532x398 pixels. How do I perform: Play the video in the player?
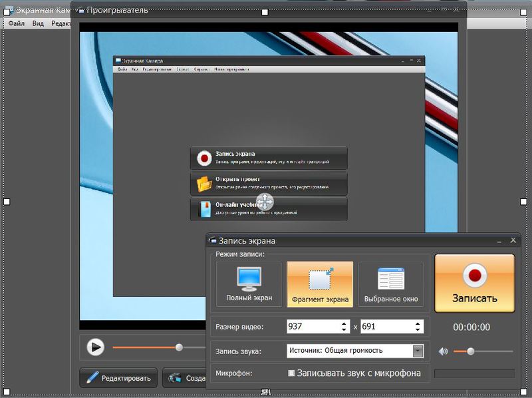pos(95,347)
